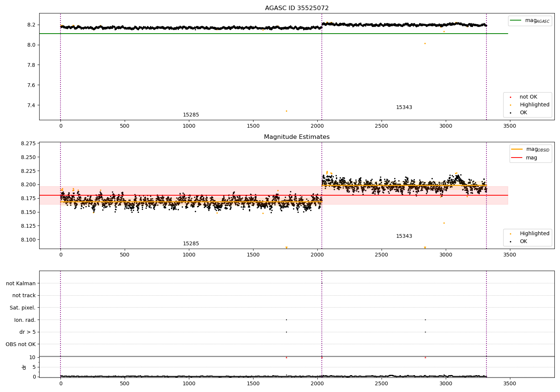Viewport: 560px width, 392px height.
Task: Click the 'OBS not OK' flag row label
Action: coord(21,345)
